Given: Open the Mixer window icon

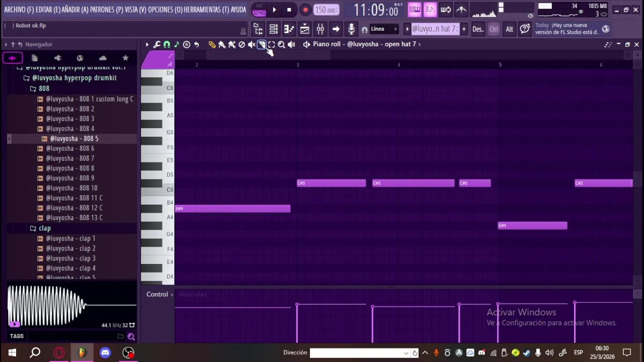Looking at the screenshot, I should (320, 29).
